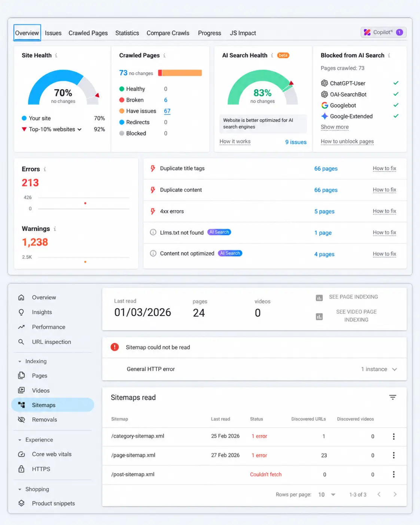
Task: Expand the Top-10% websites dropdown
Action: point(79,130)
